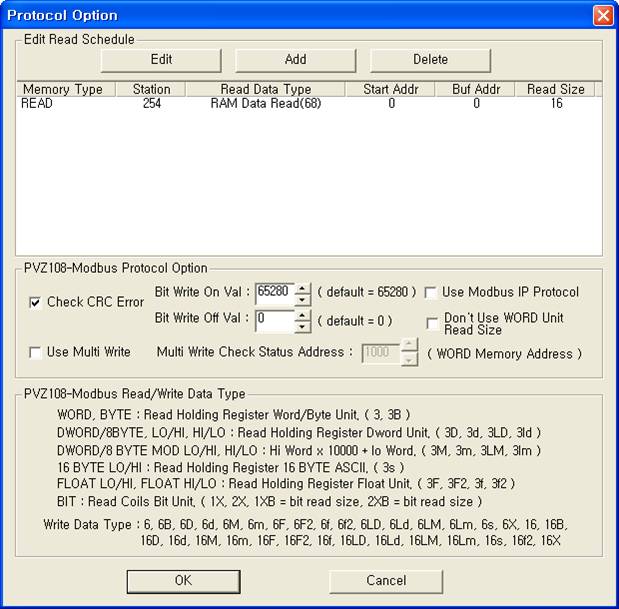
Task: Click Delete in Edit Read Schedule
Action: (430, 59)
